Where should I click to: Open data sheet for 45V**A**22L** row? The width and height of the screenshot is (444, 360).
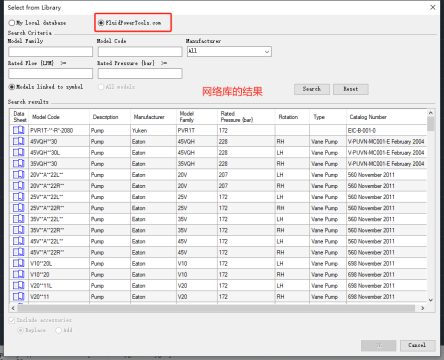click(19, 241)
